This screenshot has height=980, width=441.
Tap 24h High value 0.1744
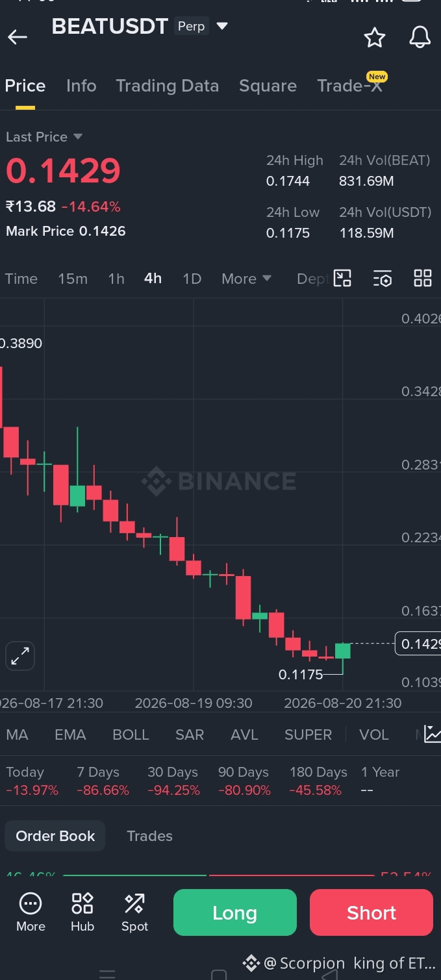[288, 181]
